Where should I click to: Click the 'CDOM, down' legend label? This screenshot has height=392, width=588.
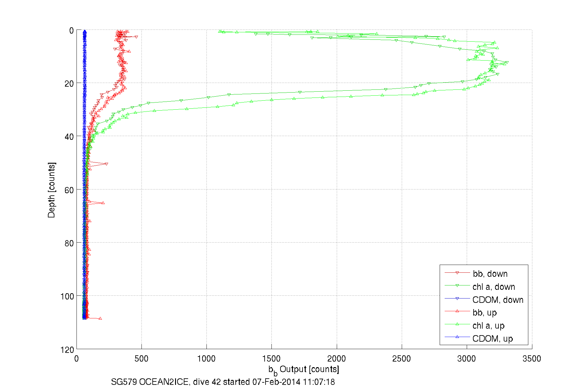(x=498, y=300)
